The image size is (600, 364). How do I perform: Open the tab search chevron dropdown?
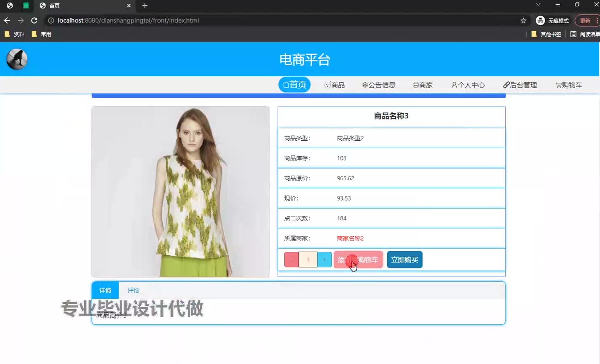coord(538,5)
